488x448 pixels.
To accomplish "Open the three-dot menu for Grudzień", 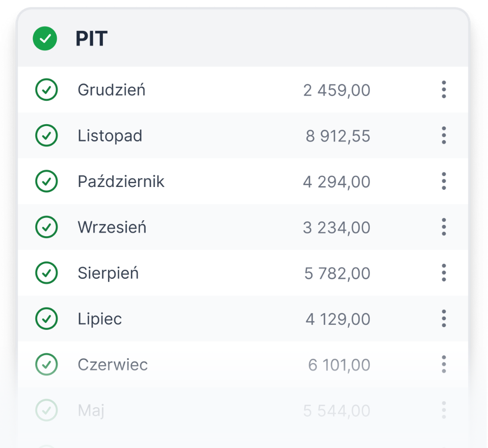I will tap(443, 90).
